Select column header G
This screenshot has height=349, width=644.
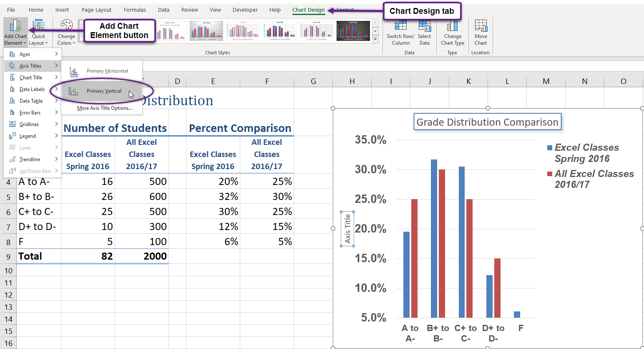pos(313,81)
